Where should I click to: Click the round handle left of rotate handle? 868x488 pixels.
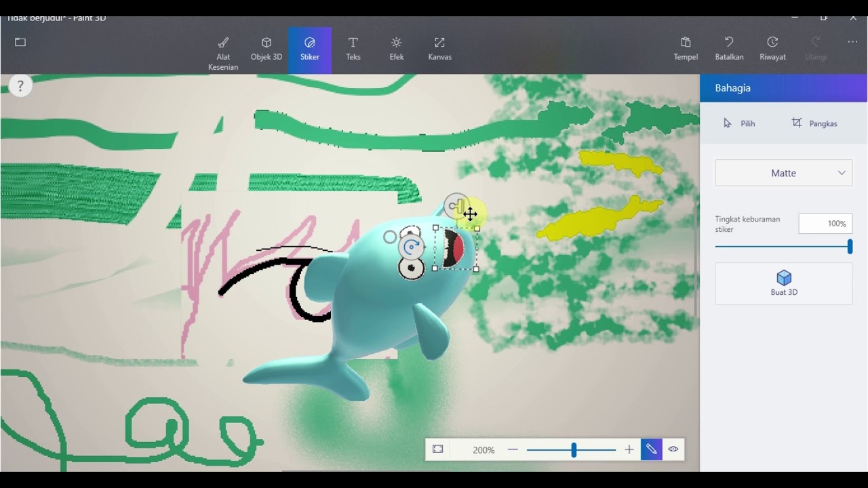pos(389,237)
